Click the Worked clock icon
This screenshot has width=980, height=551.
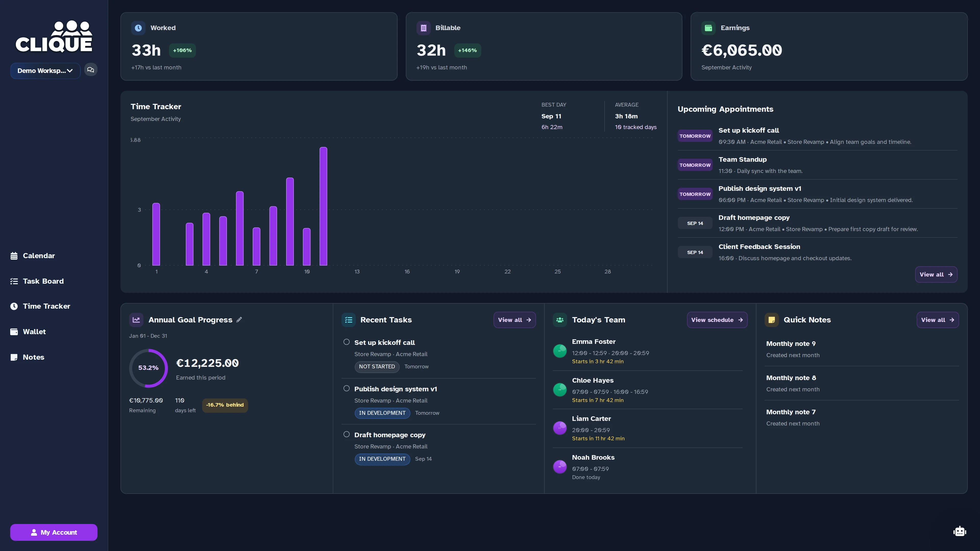(138, 28)
